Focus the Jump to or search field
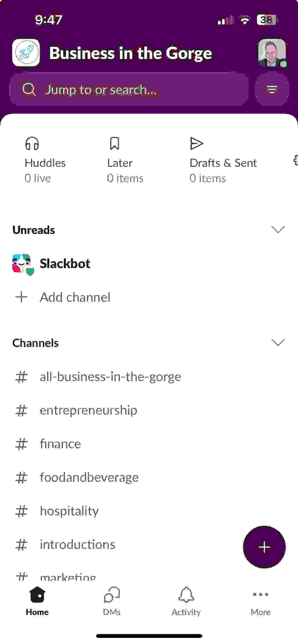298x644 pixels. 129,90
